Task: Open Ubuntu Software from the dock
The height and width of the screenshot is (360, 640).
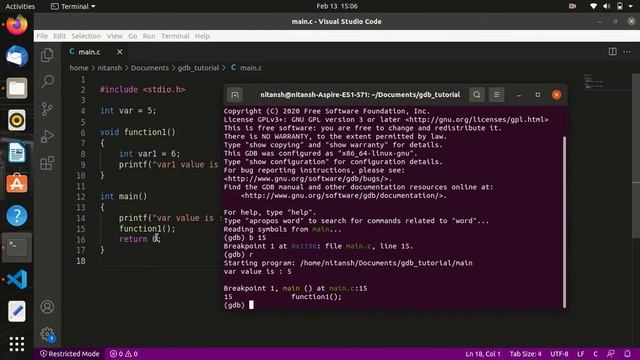Action: click(x=17, y=184)
